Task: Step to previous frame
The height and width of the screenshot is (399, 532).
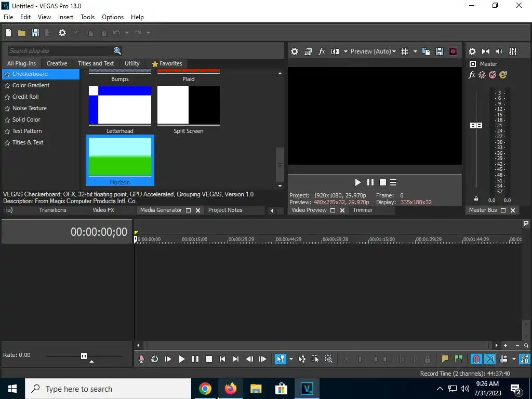Action: pos(249,359)
